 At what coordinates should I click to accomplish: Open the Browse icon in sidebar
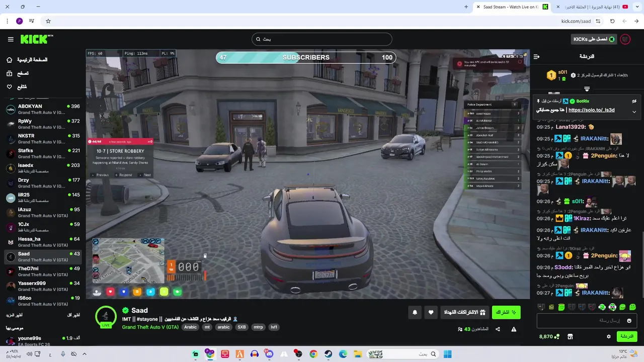(10, 73)
